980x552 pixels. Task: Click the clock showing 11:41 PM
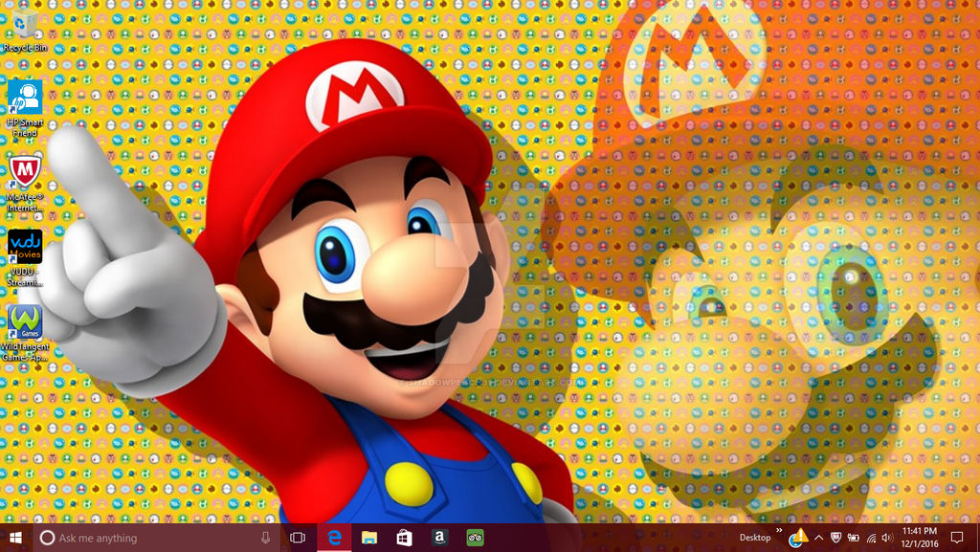pyautogui.click(x=920, y=538)
